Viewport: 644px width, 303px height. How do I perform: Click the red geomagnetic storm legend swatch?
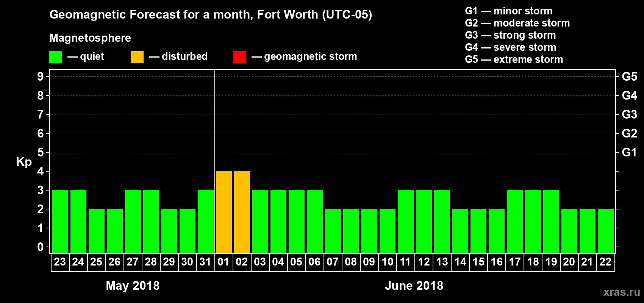(239, 57)
